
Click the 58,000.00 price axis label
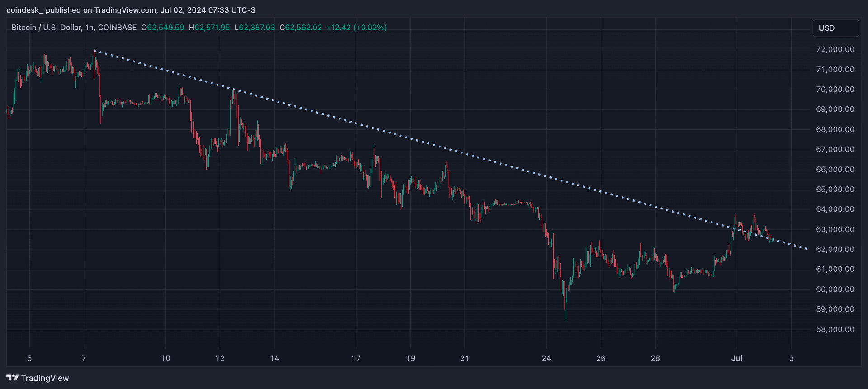(x=835, y=329)
